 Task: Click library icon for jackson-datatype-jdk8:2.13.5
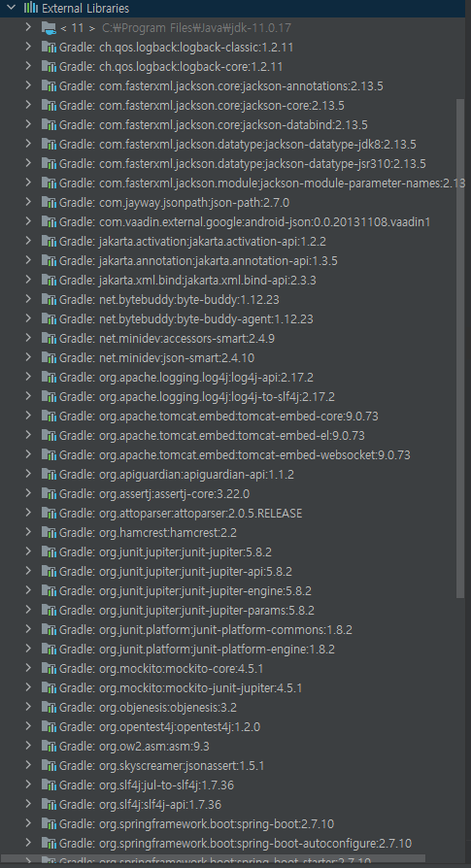[x=50, y=144]
